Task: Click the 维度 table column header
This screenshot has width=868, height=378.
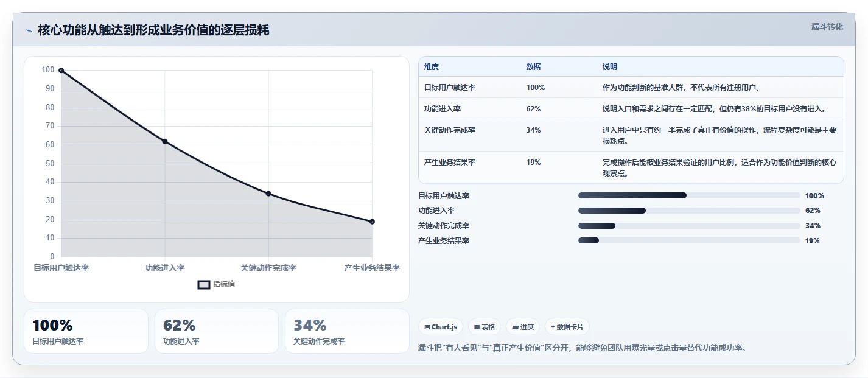Action: pos(432,67)
